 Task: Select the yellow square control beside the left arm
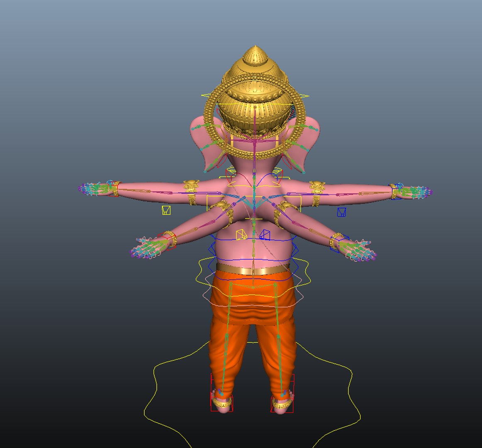(x=166, y=210)
